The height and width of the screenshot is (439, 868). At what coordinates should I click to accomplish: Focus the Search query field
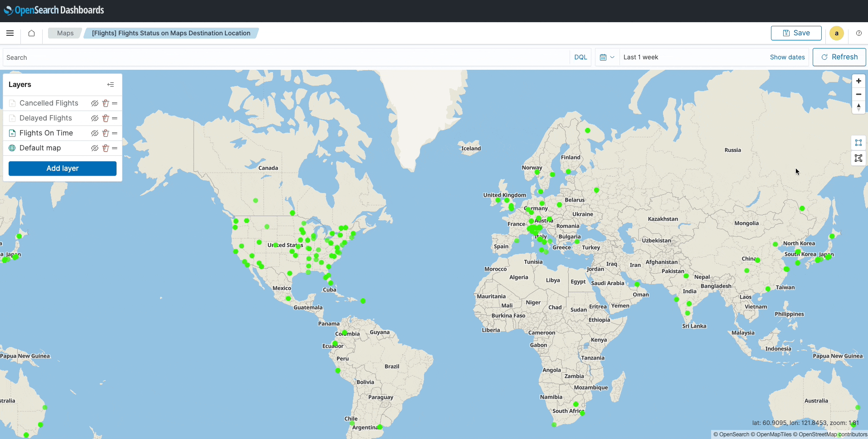pyautogui.click(x=286, y=58)
